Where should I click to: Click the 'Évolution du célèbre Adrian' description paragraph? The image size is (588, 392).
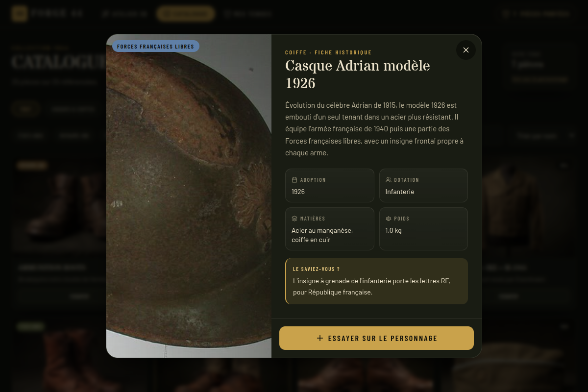click(x=374, y=129)
